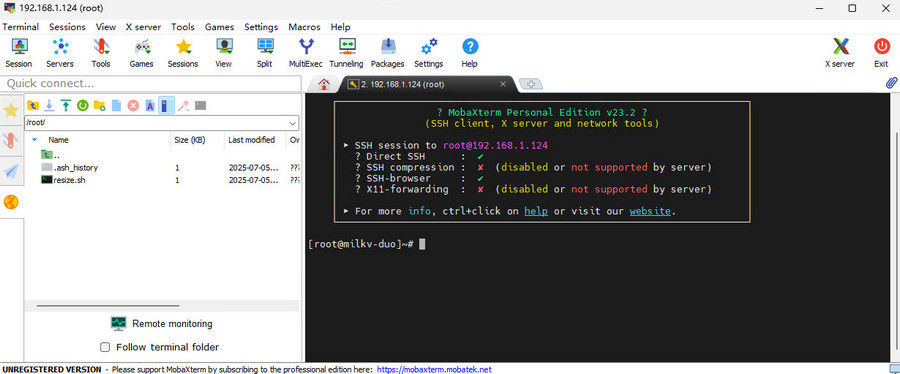The width and height of the screenshot is (900, 374).
Task: Open the Tools menu
Action: pyautogui.click(x=183, y=27)
